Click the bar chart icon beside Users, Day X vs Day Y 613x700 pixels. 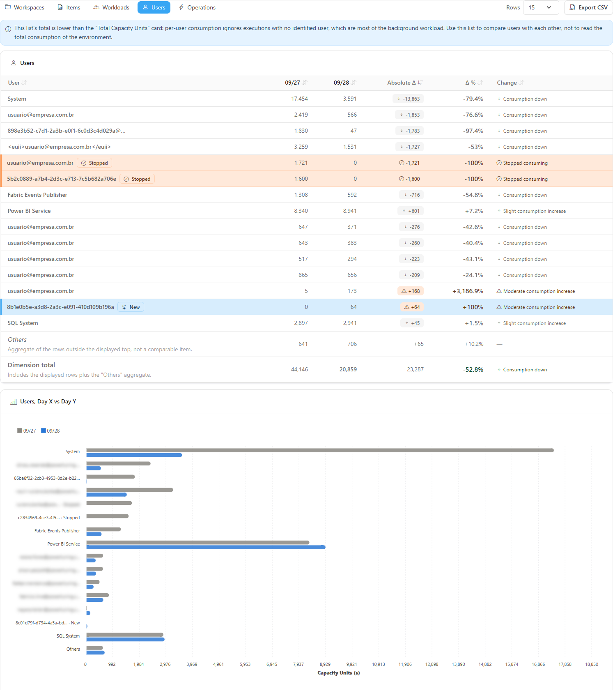click(14, 402)
